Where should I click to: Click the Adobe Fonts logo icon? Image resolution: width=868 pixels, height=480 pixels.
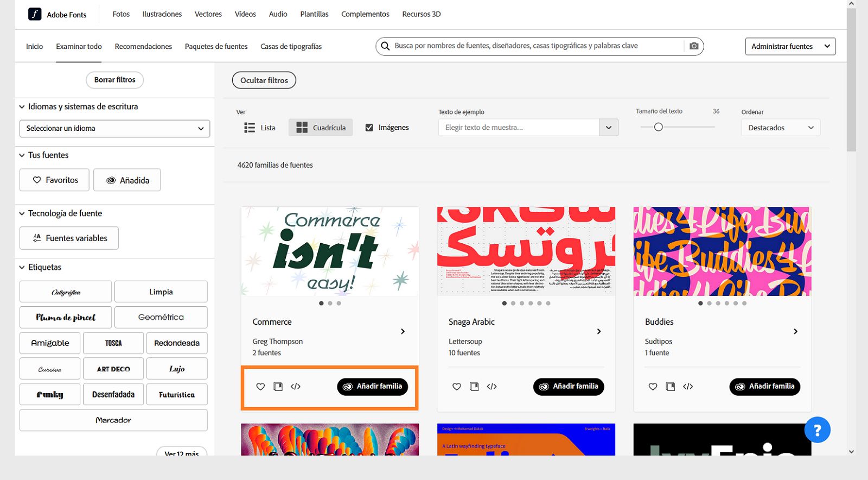35,14
